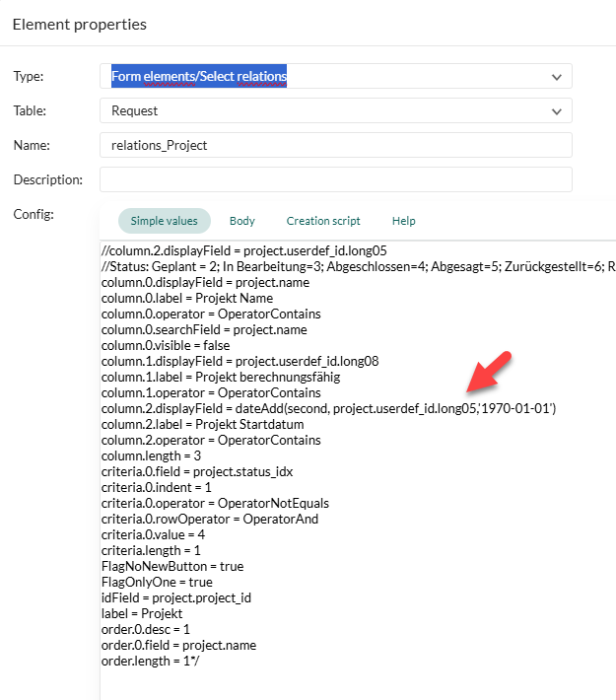Click the 'FlagOnlyOne = true' line
Screen dimensions: 616x700
[x=157, y=582]
